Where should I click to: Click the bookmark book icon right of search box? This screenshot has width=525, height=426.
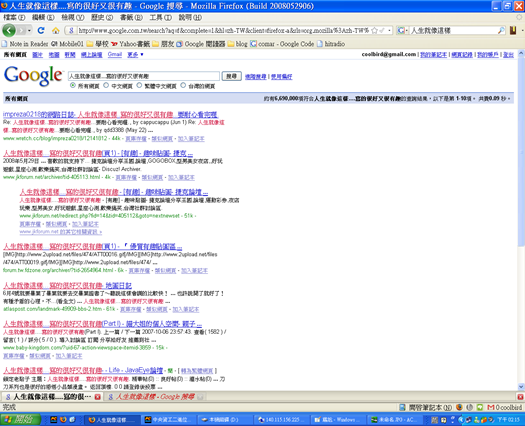pyautogui.click(x=513, y=30)
